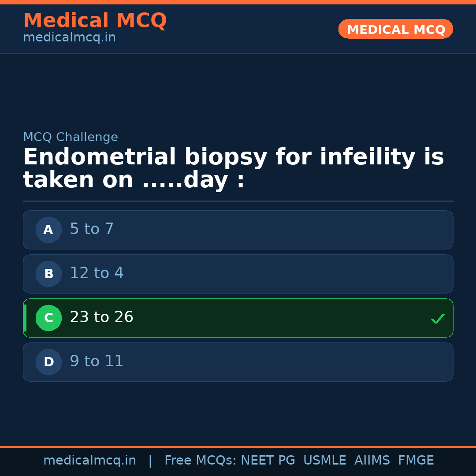Click the green checkmark on option C
Image resolution: width=476 pixels, height=476 pixels.
coord(437,319)
